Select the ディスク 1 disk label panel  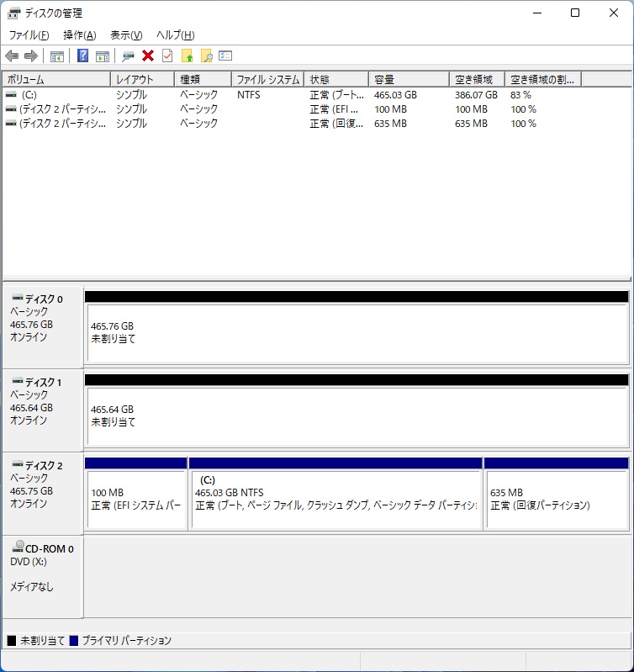pyautogui.click(x=43, y=410)
